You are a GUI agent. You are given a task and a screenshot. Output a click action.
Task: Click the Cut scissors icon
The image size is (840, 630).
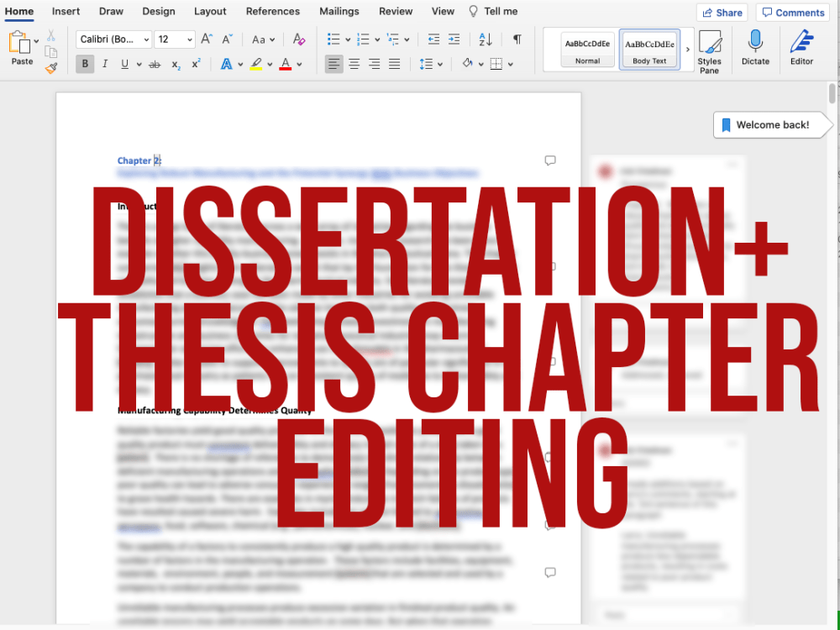coord(51,36)
